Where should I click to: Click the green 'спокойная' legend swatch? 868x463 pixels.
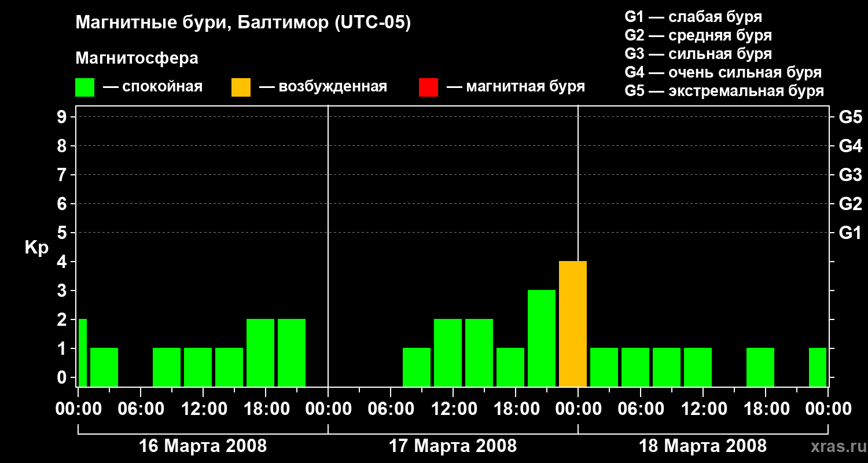(x=84, y=87)
